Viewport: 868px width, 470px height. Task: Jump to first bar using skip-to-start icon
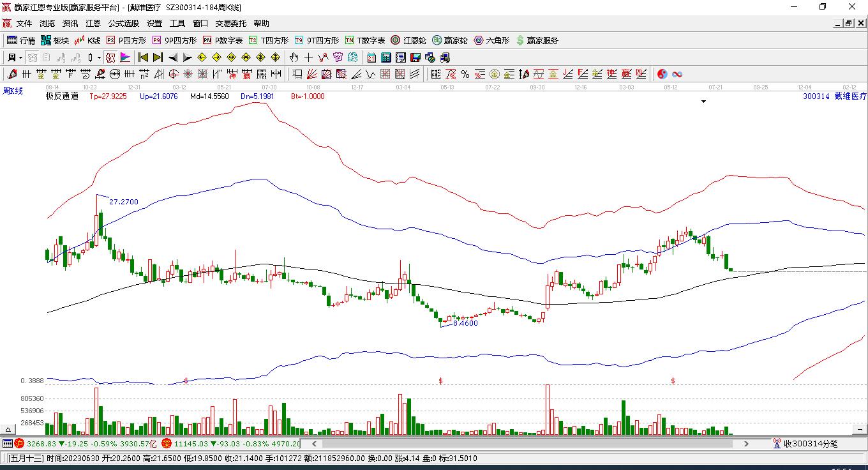[x=144, y=57]
